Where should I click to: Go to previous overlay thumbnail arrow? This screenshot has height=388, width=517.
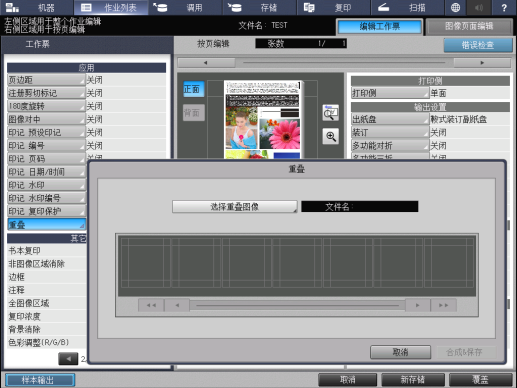(177, 305)
